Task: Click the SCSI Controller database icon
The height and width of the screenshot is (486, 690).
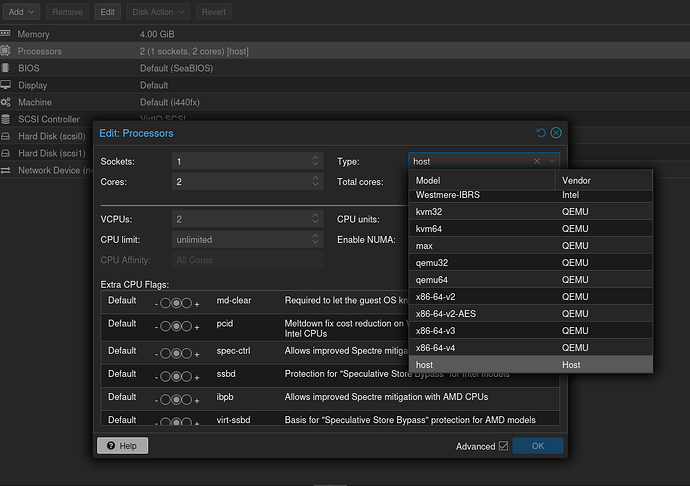Action: (x=7, y=119)
